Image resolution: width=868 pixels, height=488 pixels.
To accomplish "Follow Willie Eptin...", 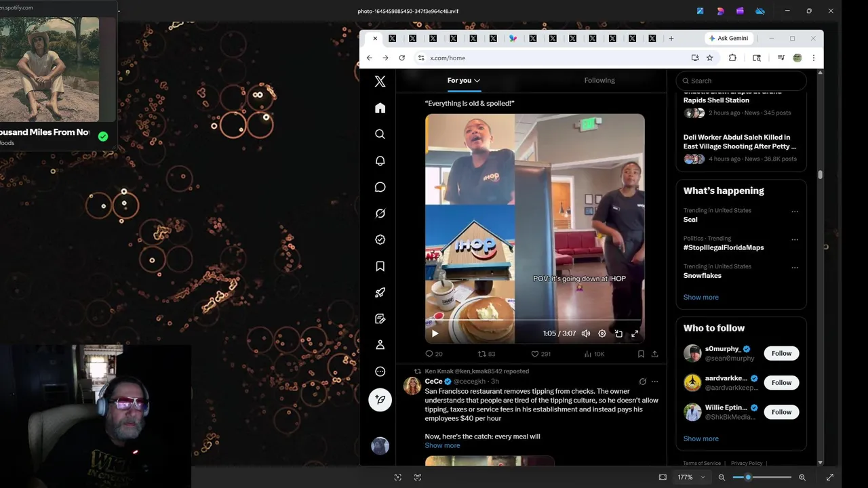I will (781, 412).
